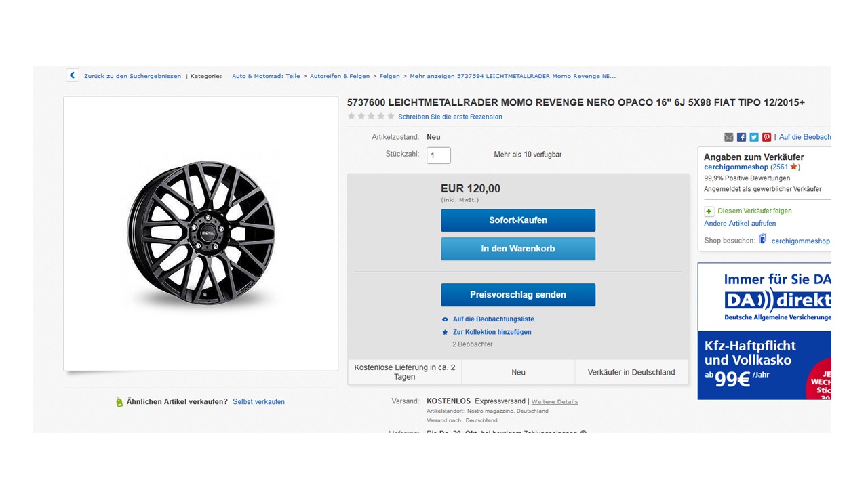Open the Felgen breadcrumb category
Viewport: 868px width, 488px height.
[x=389, y=77]
